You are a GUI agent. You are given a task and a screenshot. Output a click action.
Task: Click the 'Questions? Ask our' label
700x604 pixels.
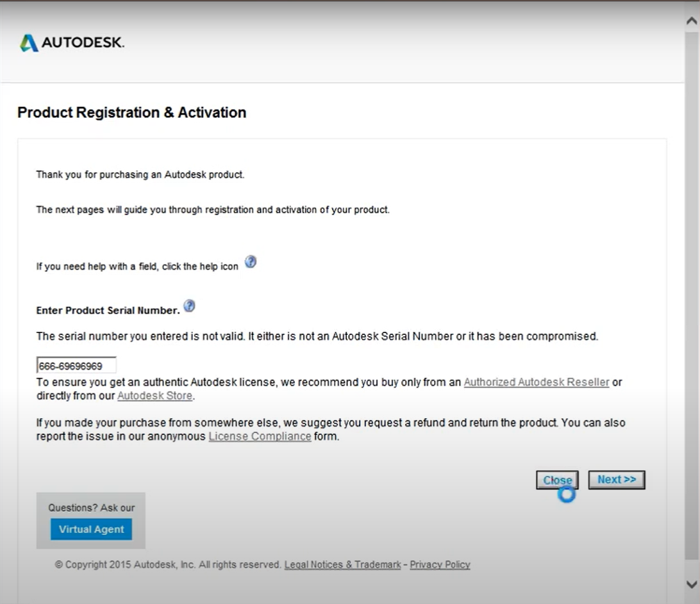click(x=91, y=508)
